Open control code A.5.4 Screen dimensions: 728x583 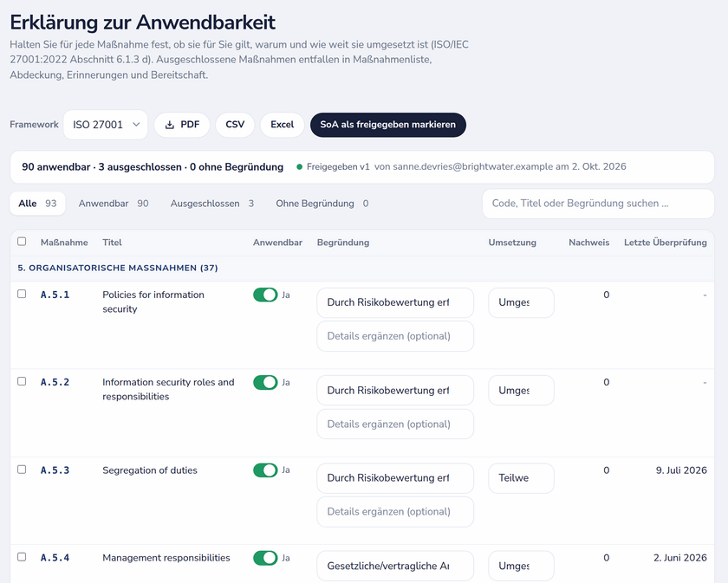coord(55,558)
